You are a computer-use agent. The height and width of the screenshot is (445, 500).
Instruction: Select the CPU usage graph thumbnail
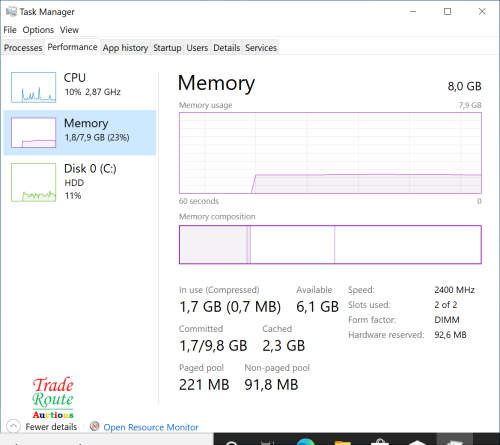(x=33, y=87)
